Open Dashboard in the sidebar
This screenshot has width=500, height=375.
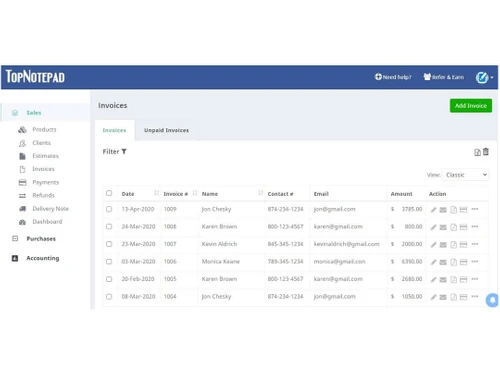[x=47, y=222]
